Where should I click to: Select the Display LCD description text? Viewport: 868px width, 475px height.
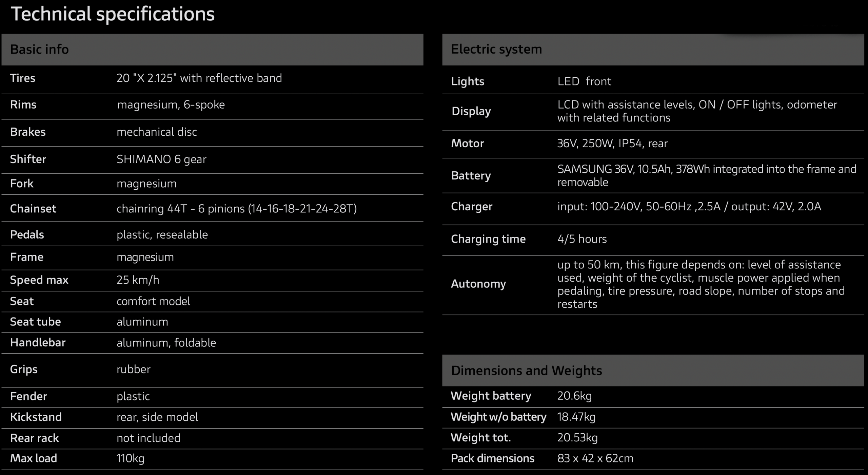point(697,111)
